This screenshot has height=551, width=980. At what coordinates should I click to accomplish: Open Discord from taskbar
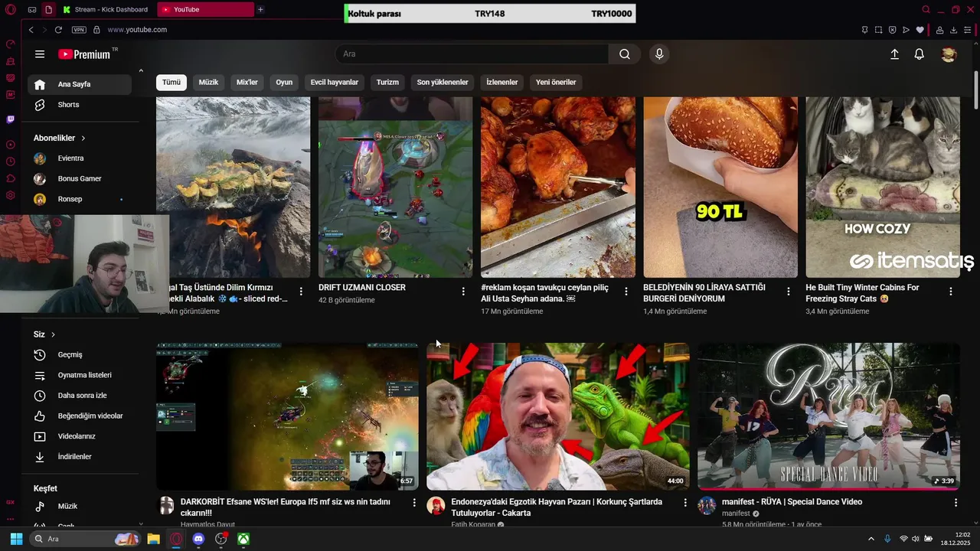coord(198,539)
